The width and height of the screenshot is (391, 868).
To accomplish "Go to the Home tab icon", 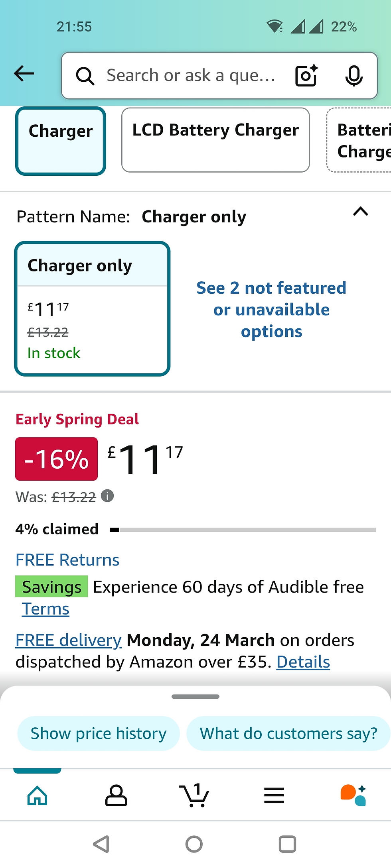I will point(38,795).
